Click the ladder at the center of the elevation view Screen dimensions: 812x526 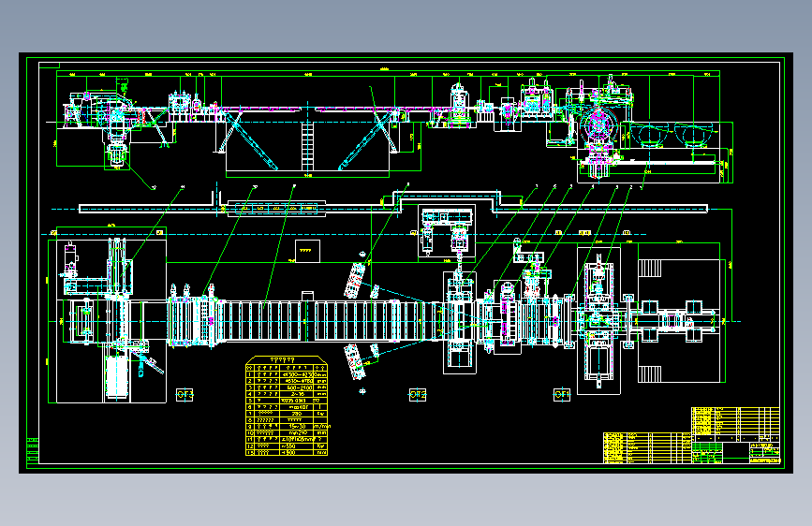(307, 145)
